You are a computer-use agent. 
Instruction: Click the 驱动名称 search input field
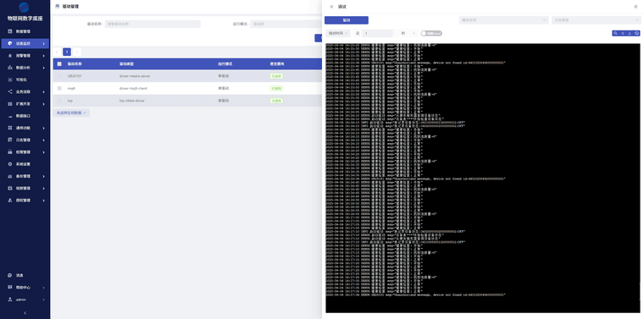coord(153,24)
